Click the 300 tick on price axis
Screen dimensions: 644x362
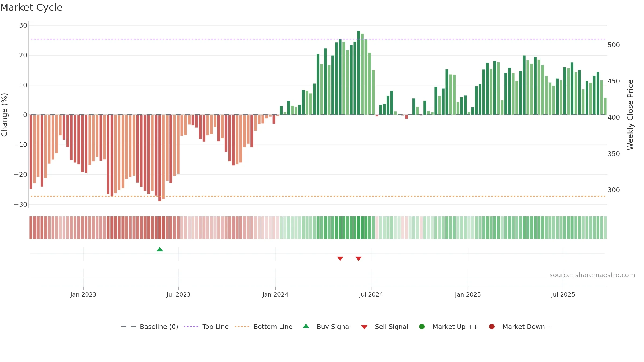(614, 190)
